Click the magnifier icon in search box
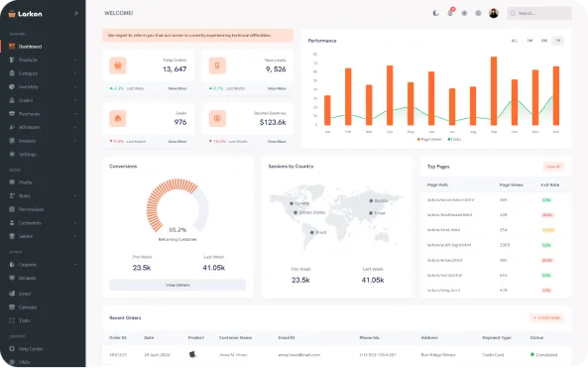This screenshot has height=368, width=588. coord(513,13)
